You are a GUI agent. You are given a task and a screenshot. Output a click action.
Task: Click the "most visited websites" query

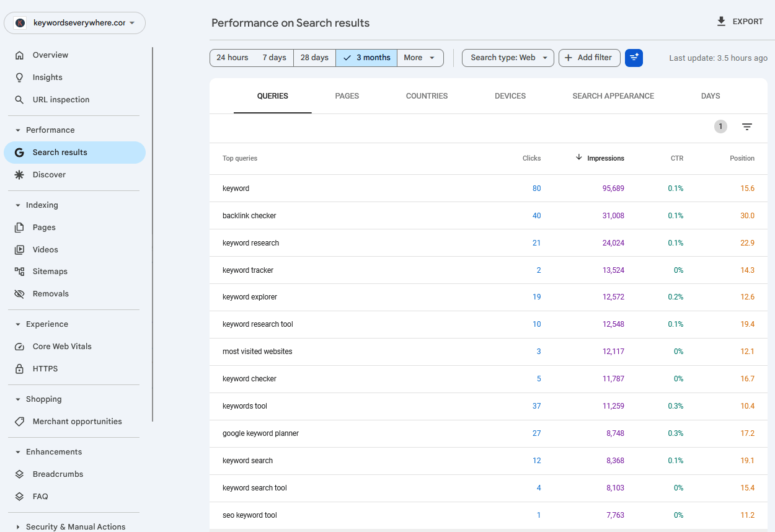click(x=257, y=352)
